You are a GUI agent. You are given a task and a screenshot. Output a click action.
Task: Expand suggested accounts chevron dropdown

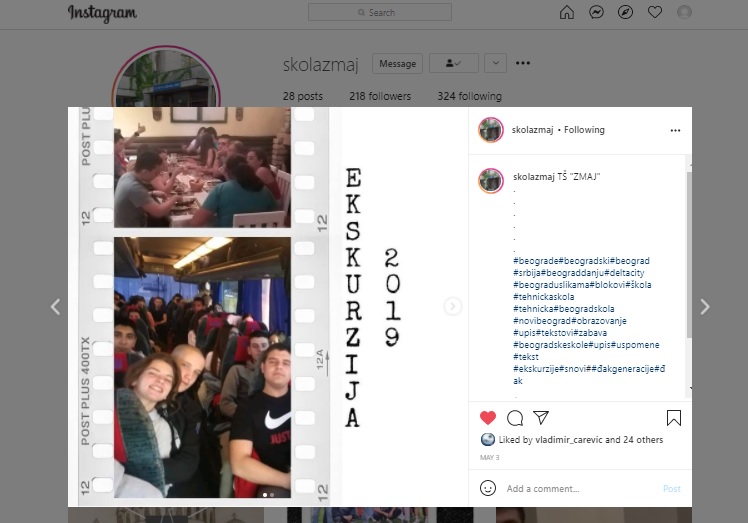click(496, 63)
